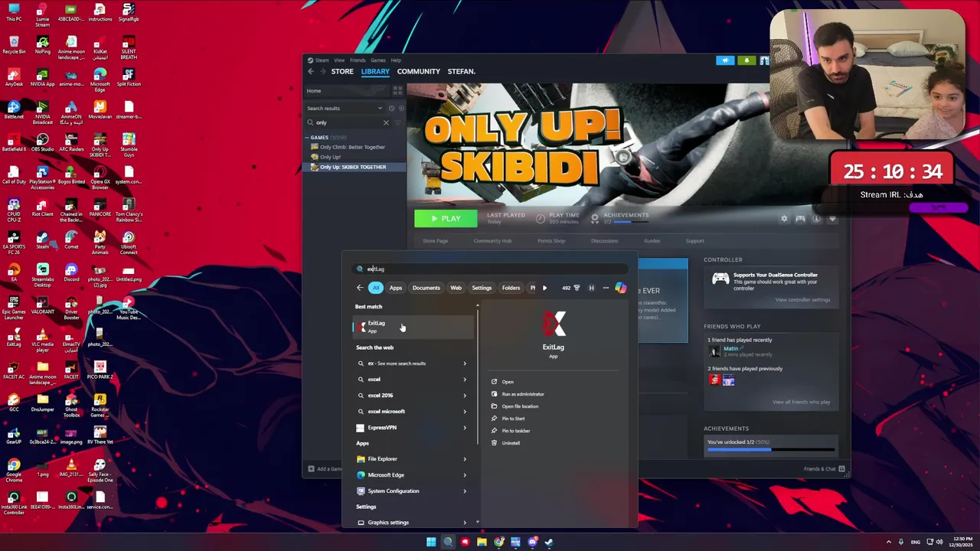This screenshot has height=551, width=980.
Task: Click the Steam controller icon beside the gear
Action: click(x=800, y=219)
